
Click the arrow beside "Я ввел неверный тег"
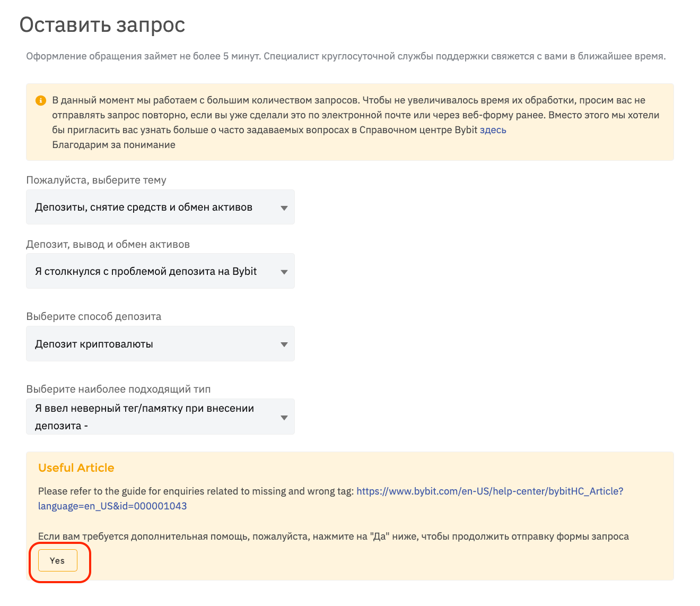(284, 417)
